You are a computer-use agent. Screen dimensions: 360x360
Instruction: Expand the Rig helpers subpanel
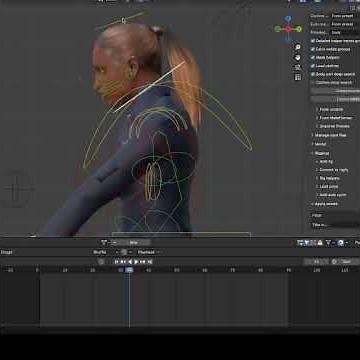327,178
